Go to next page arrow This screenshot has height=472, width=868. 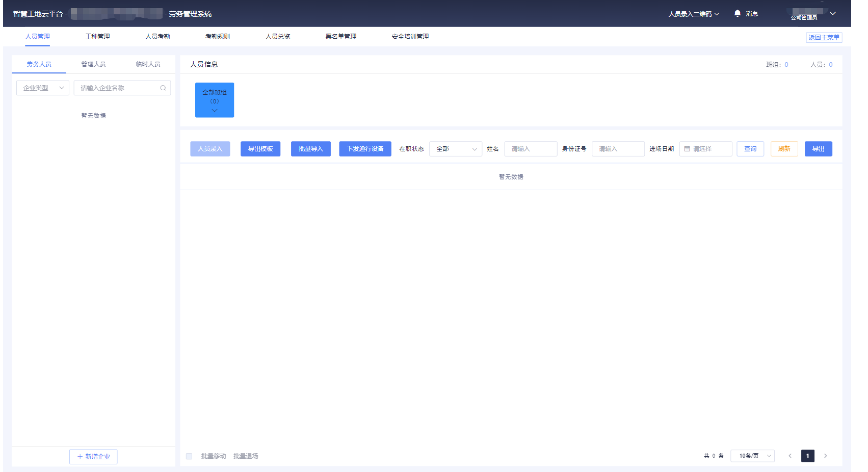tap(826, 456)
